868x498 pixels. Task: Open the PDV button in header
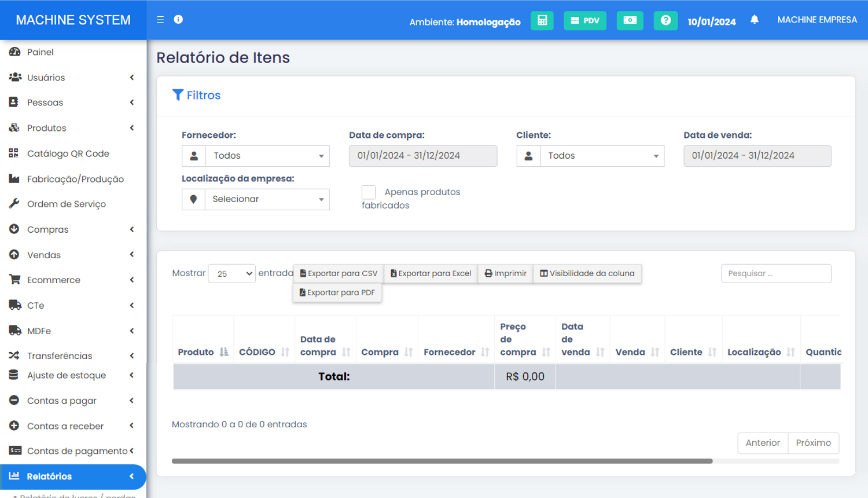pyautogui.click(x=585, y=20)
